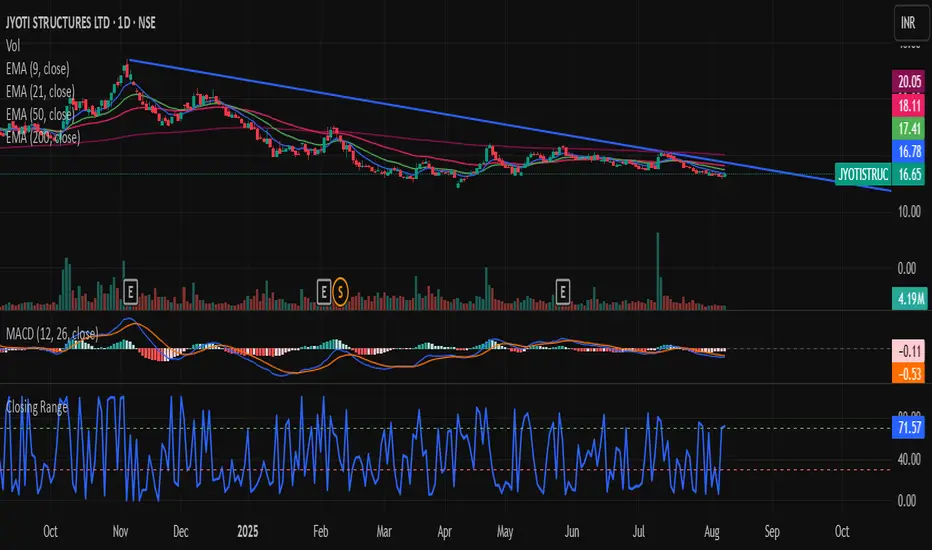Click the Nov label on time axis
The image size is (932, 550).
(x=121, y=531)
